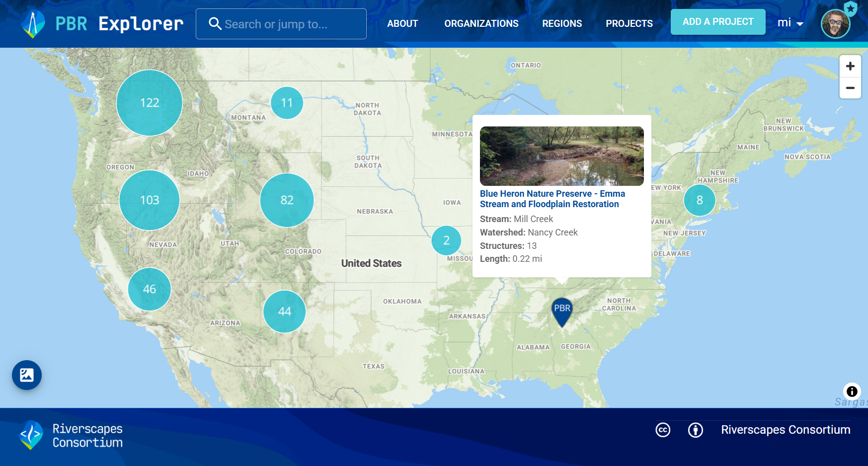Click the PBR Explorer logo icon
This screenshot has height=466, width=868.
tap(33, 24)
